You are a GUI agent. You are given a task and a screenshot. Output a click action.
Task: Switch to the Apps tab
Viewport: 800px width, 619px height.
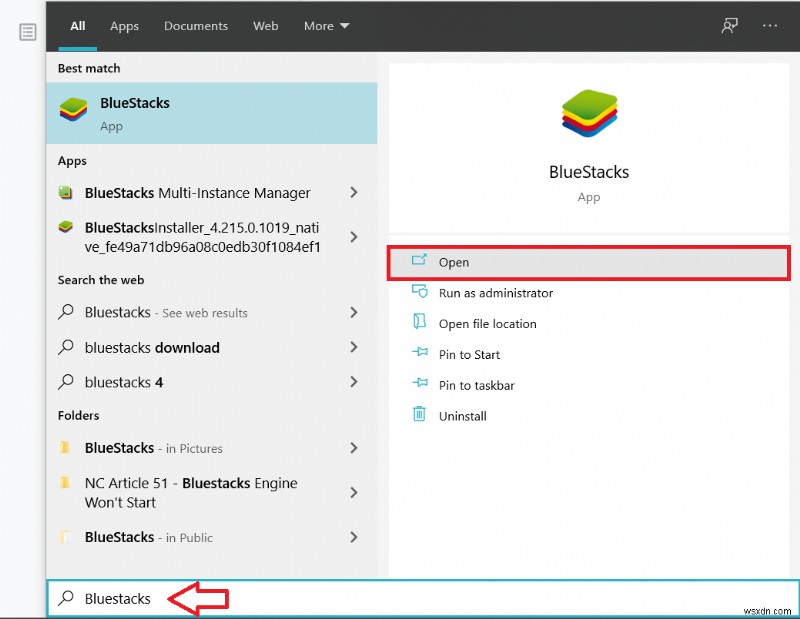124,26
